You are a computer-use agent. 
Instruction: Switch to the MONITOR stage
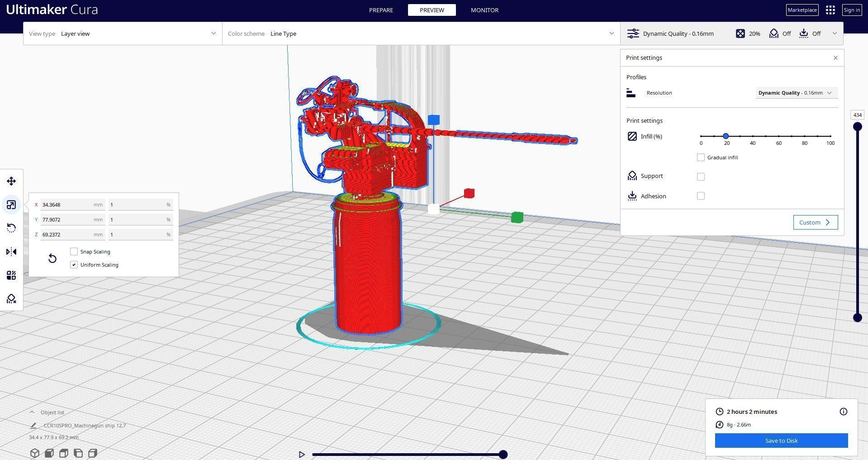coord(484,10)
